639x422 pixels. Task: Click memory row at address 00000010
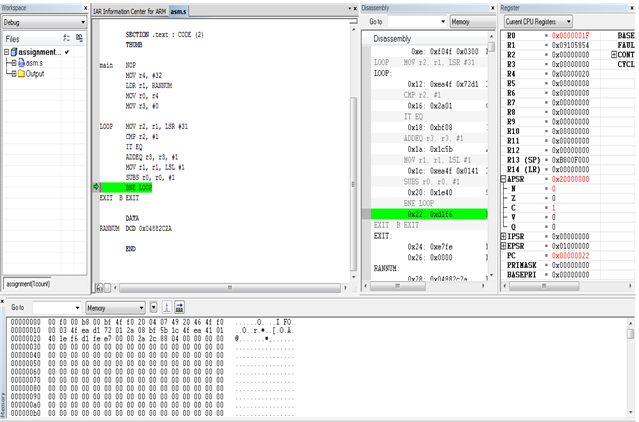(152, 330)
